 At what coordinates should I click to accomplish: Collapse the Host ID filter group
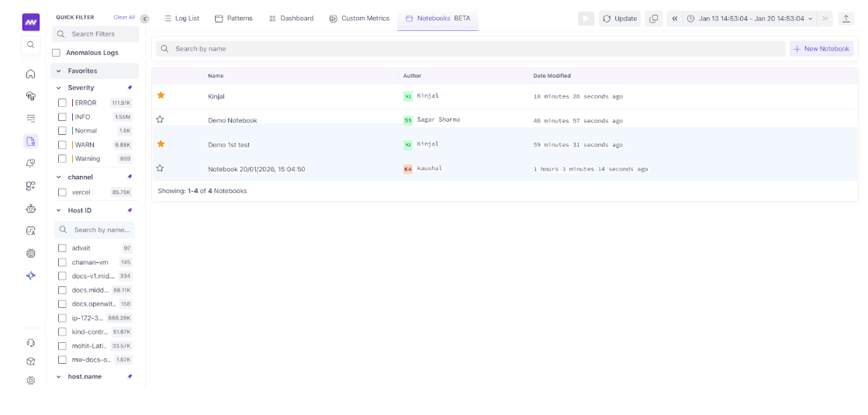pos(58,210)
